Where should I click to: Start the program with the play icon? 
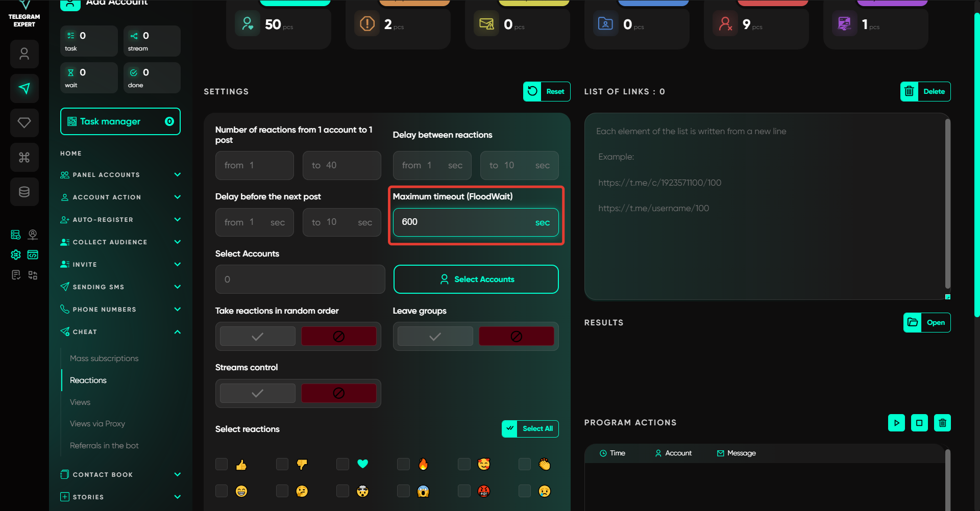tap(896, 423)
